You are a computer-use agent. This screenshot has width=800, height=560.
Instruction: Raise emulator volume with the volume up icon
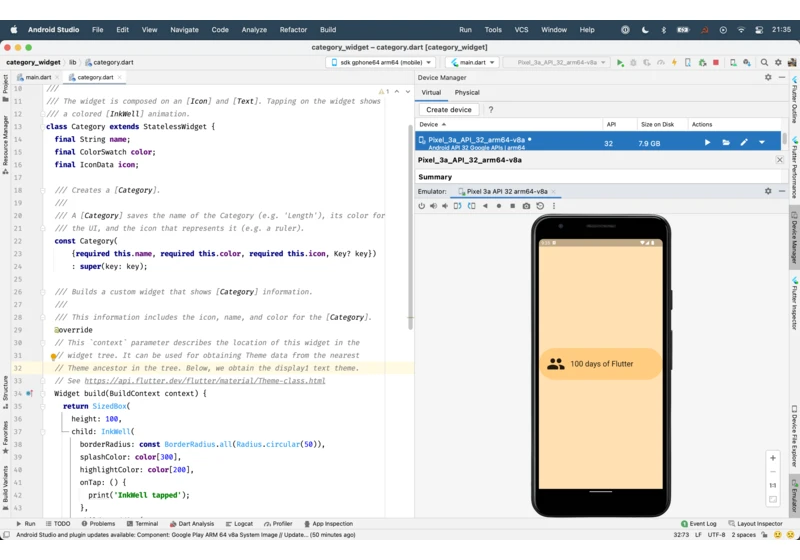click(x=433, y=206)
